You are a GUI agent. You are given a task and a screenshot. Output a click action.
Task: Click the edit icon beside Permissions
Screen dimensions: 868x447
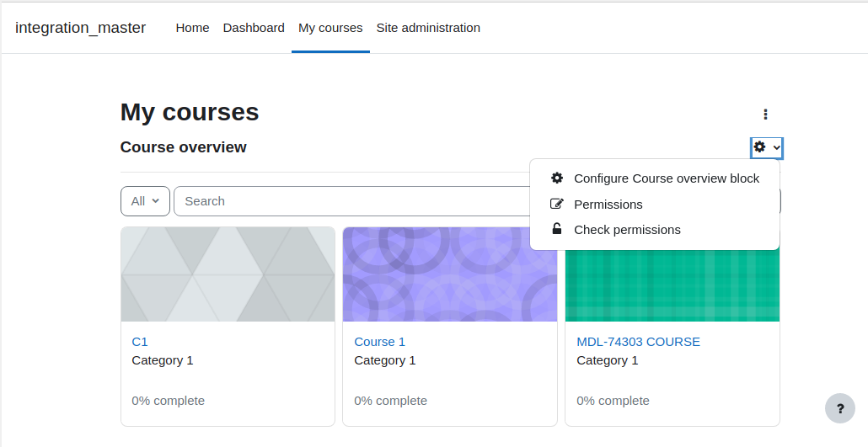557,204
